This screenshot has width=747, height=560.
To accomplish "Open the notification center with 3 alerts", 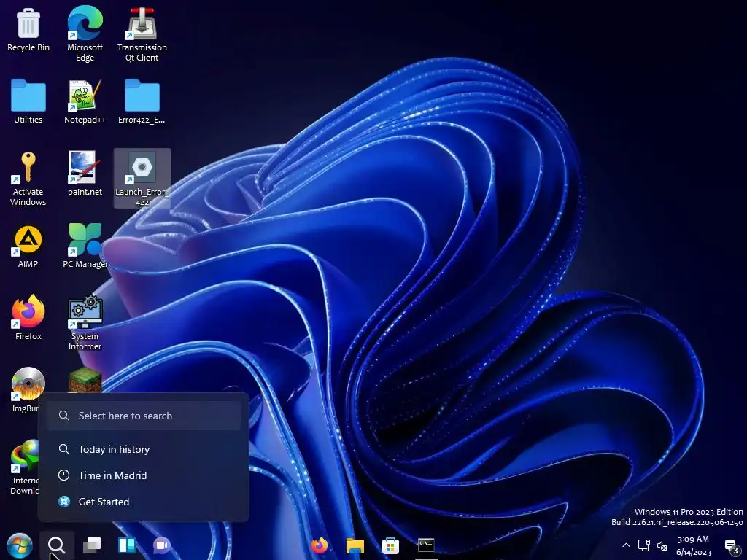I will pos(731,546).
